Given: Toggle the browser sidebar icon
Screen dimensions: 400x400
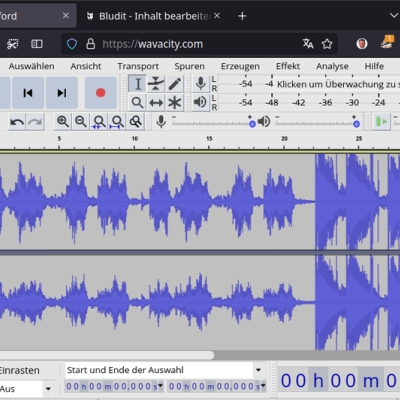Looking at the screenshot, I should (x=37, y=44).
